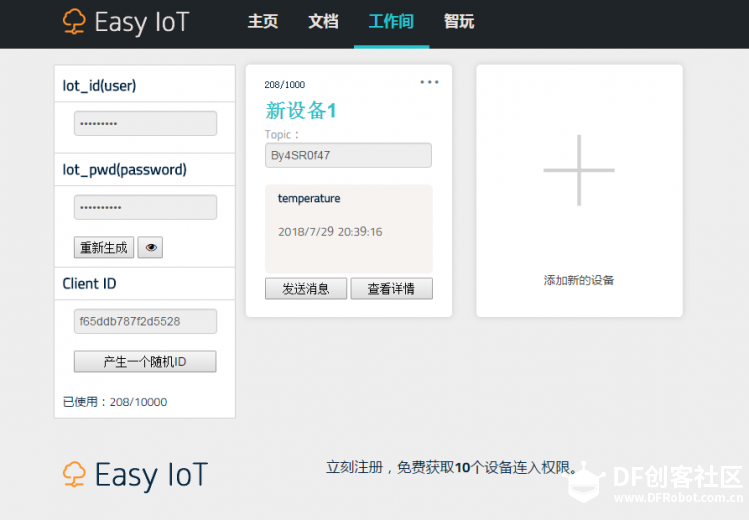The width and height of the screenshot is (749, 520).
Task: Click the temperature message box
Action: point(349,229)
